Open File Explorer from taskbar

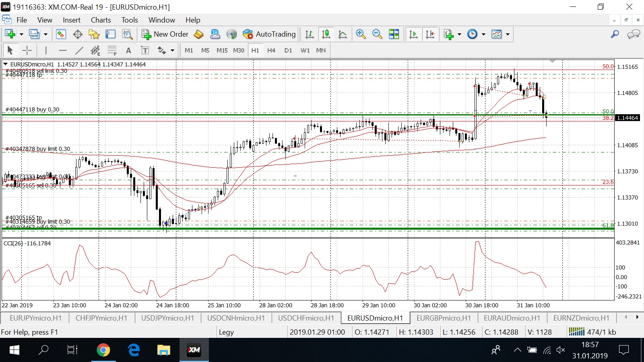[x=163, y=350]
